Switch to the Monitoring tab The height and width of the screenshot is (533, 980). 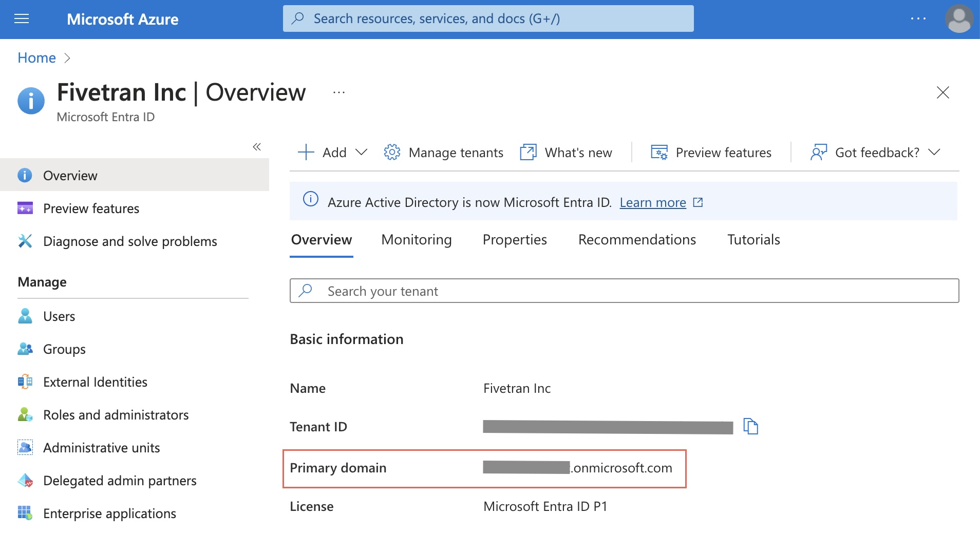(x=417, y=240)
